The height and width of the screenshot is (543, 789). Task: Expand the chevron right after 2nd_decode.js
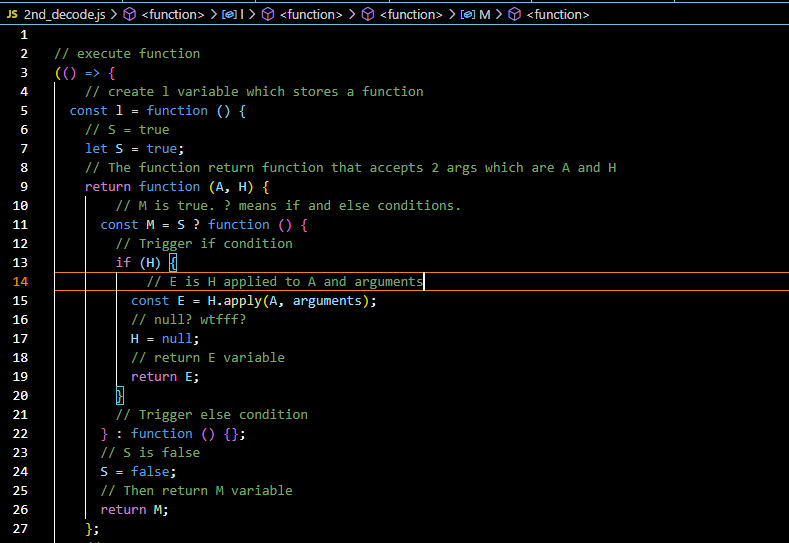coord(113,14)
